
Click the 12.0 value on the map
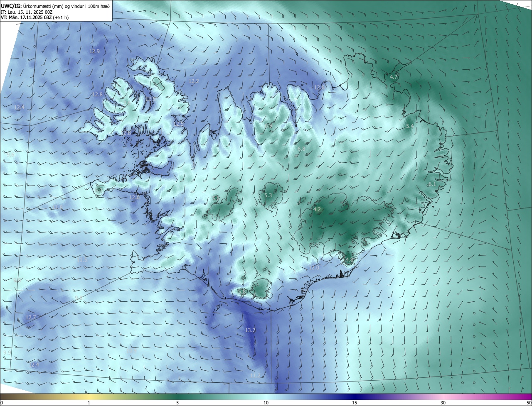[x=314, y=268]
